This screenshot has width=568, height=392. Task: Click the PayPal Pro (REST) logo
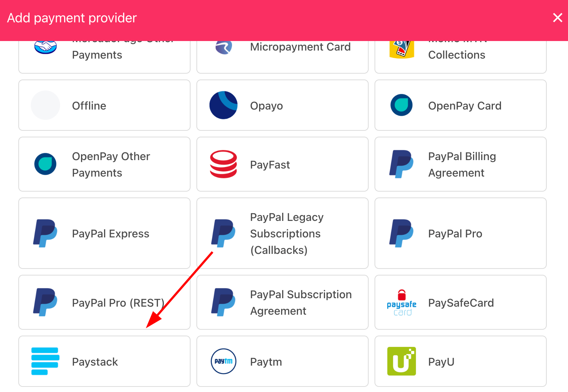45,302
